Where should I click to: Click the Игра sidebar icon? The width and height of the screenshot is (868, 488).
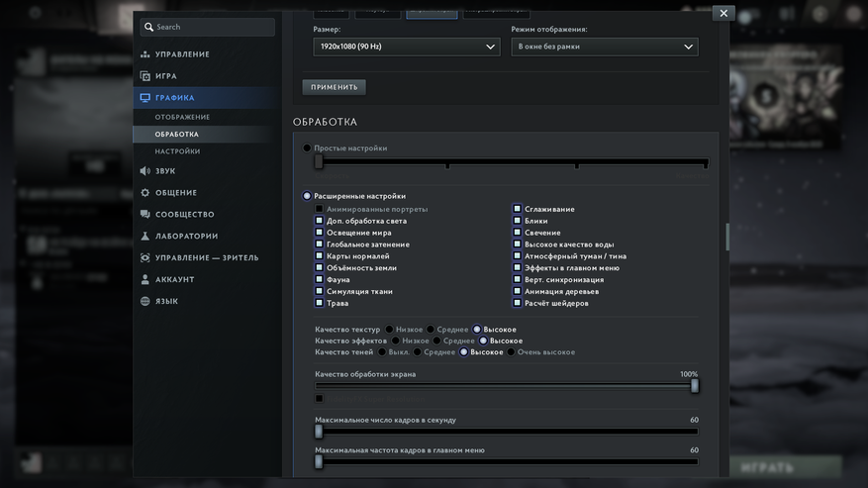point(145,76)
